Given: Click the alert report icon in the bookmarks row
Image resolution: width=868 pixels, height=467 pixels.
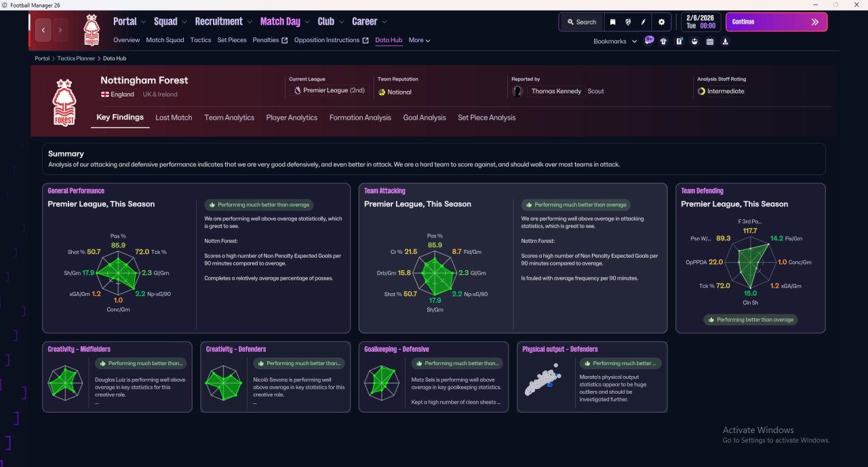Looking at the screenshot, I should (679, 41).
